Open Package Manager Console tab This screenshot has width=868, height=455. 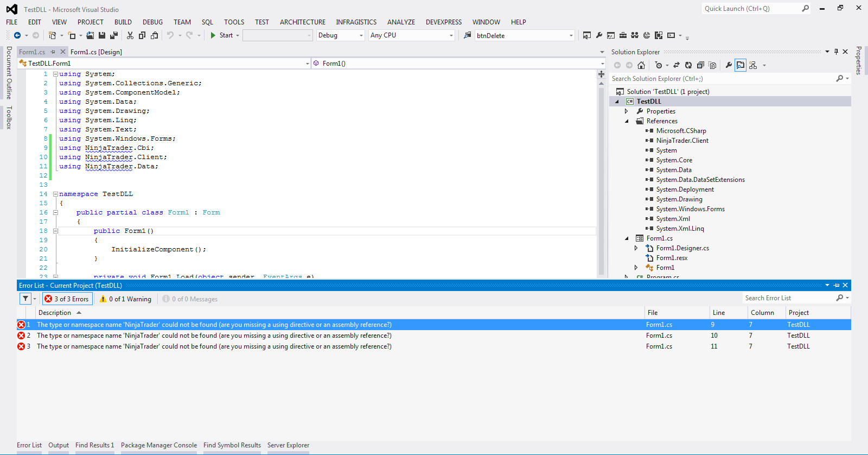tap(159, 445)
